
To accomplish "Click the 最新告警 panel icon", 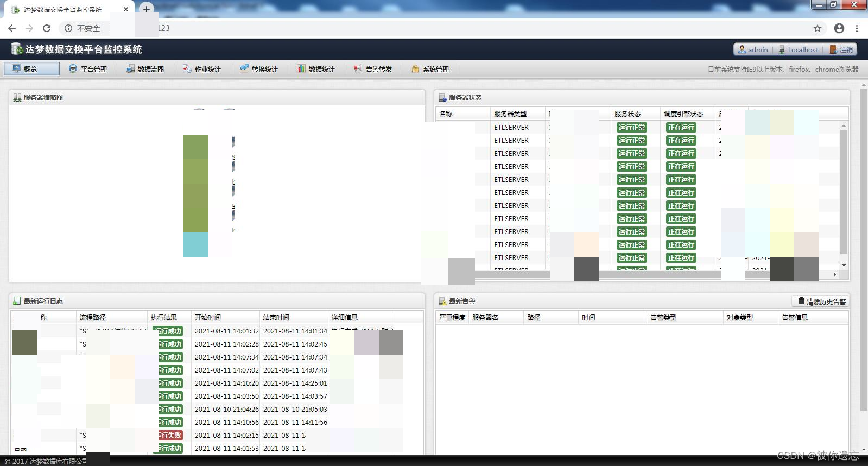I will pyautogui.click(x=442, y=301).
